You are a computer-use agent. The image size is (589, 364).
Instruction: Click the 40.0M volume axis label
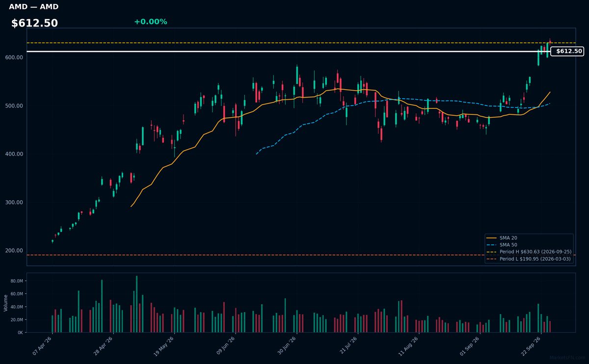point(17,307)
